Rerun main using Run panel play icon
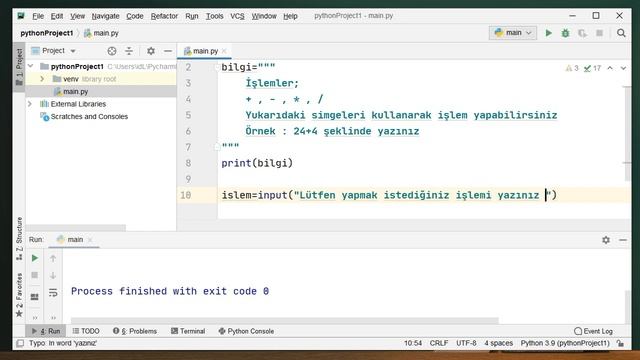This screenshot has width=640, height=360. coord(35,258)
